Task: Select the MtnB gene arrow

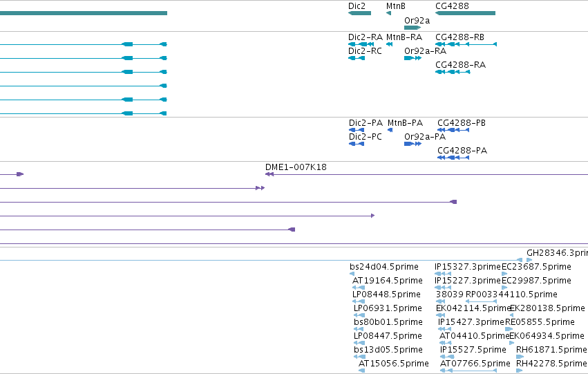Action: pos(388,13)
